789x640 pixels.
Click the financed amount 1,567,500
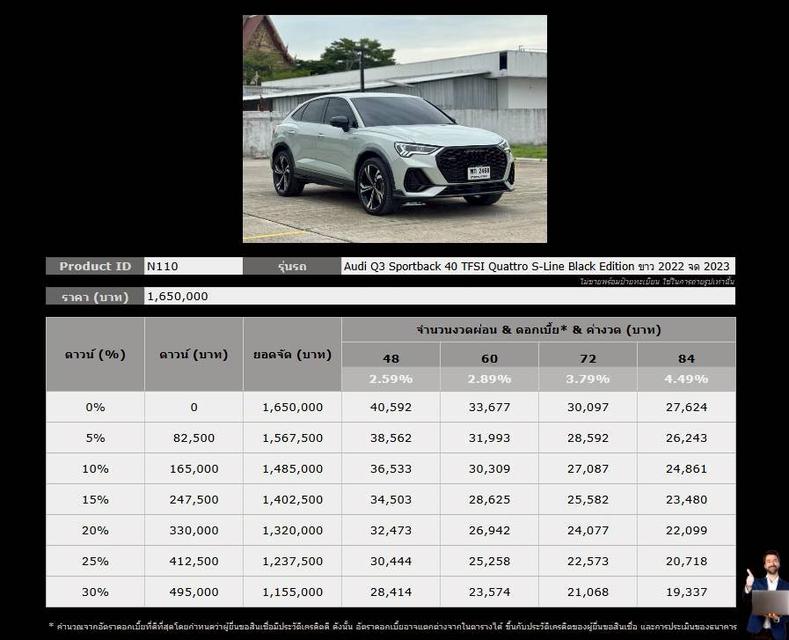point(292,438)
